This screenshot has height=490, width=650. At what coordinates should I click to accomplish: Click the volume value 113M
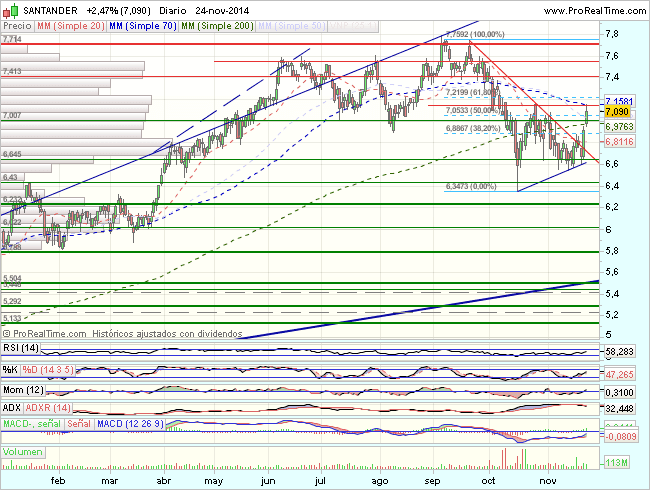[x=616, y=462]
